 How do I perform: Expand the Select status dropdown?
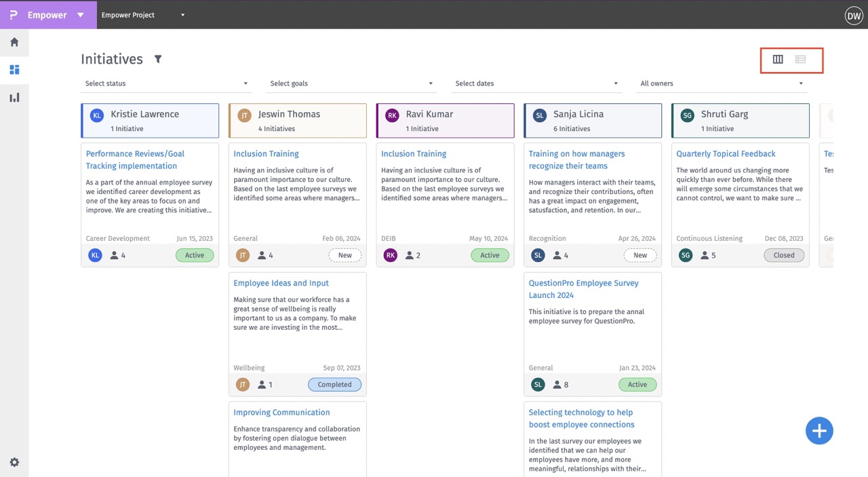point(166,83)
